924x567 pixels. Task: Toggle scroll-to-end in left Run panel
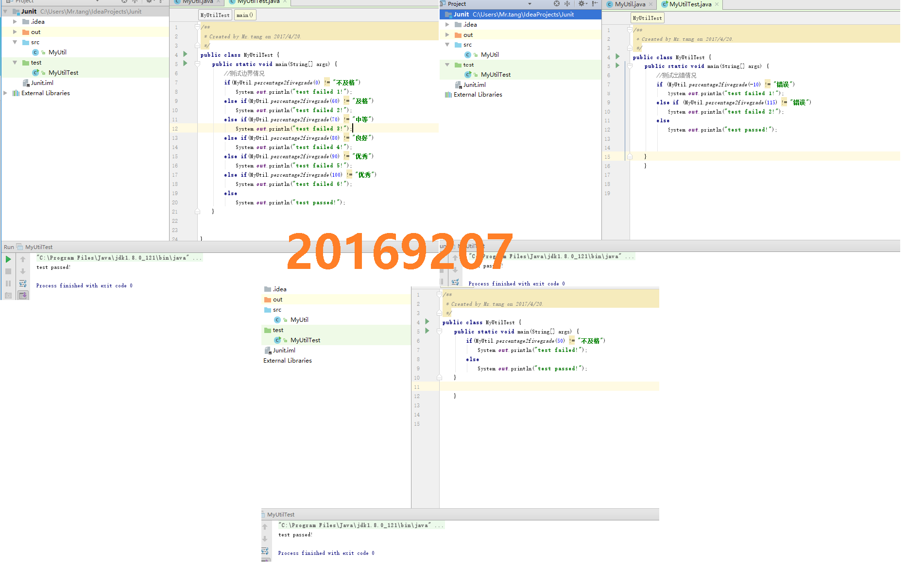point(23,295)
